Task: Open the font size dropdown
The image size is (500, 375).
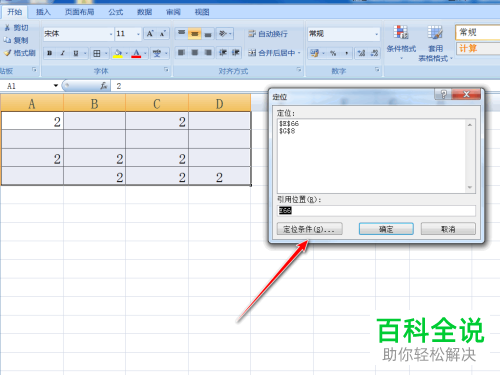Action: [138, 34]
